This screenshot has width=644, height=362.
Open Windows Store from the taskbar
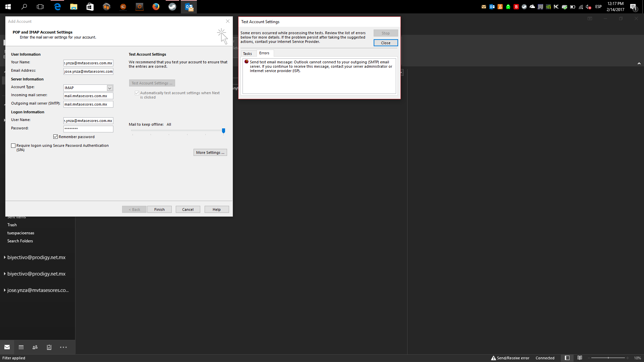tap(90, 7)
